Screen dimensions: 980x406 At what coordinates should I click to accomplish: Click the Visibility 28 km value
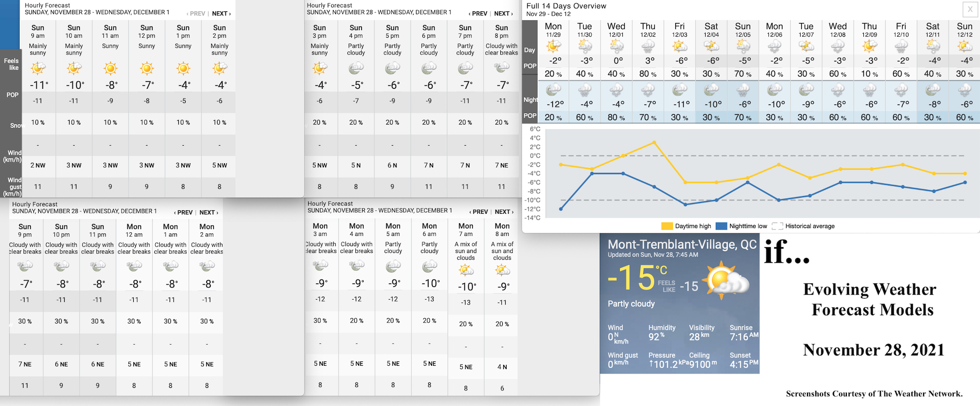coord(699,337)
